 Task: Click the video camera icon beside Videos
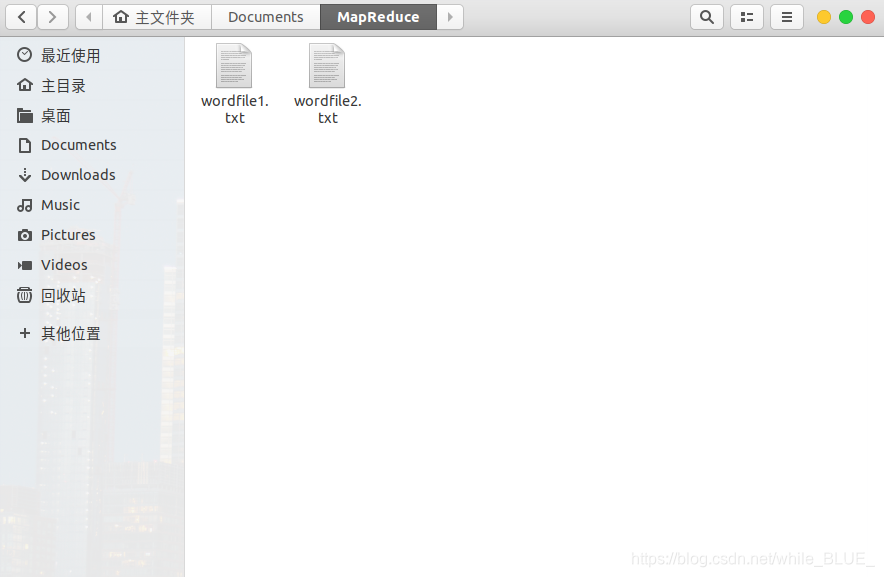[x=24, y=265]
